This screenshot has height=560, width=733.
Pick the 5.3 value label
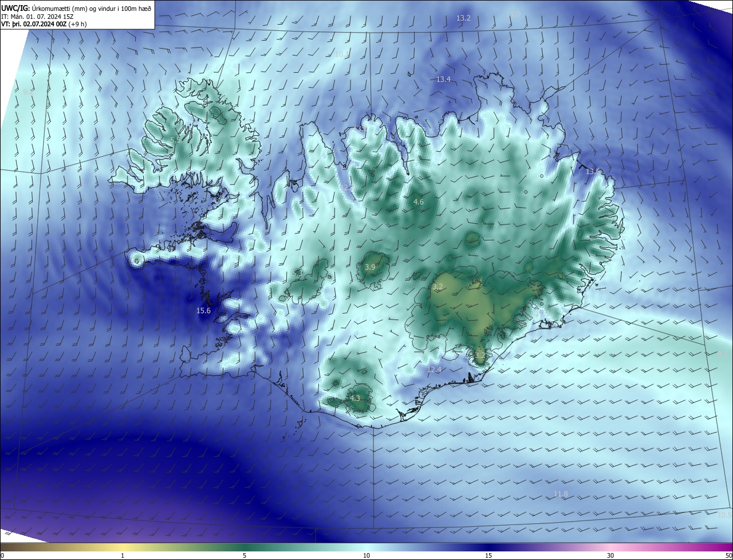coord(297,274)
